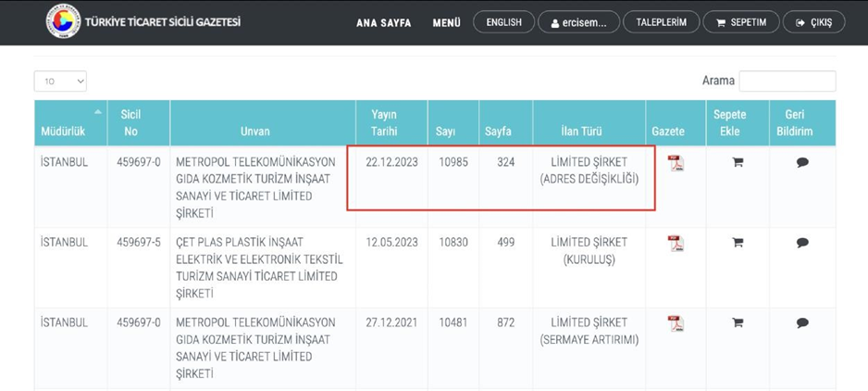
Task: Open gazette PDF for 22.12.2023 entry
Action: [x=676, y=163]
